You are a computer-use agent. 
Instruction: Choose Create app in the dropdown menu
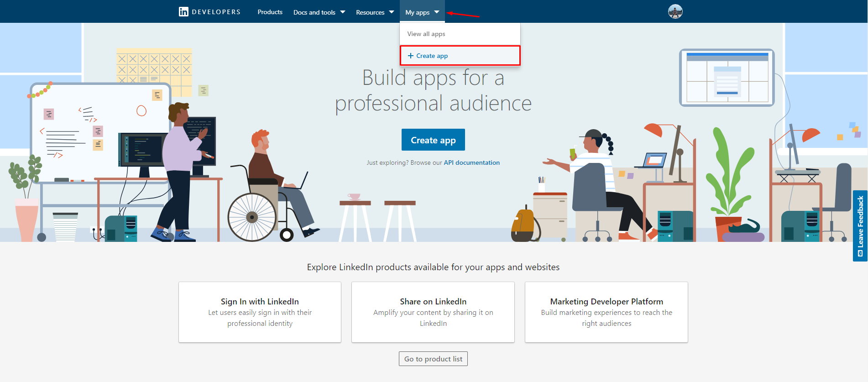coord(460,56)
